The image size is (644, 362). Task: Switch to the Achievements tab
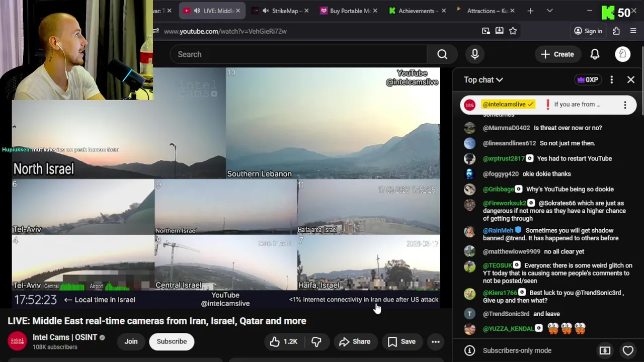(417, 11)
